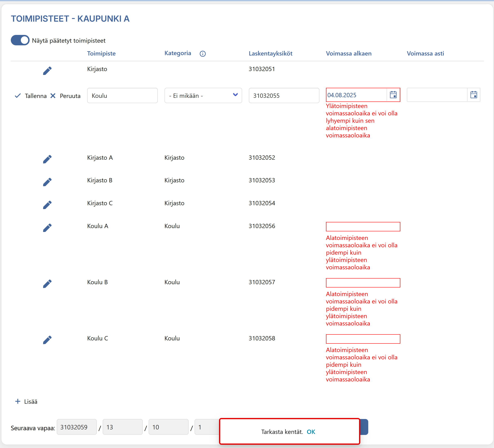Image resolution: width=494 pixels, height=448 pixels.
Task: Click the TOIMIPISTEET - KAUPUNKI A heading
Action: point(70,19)
